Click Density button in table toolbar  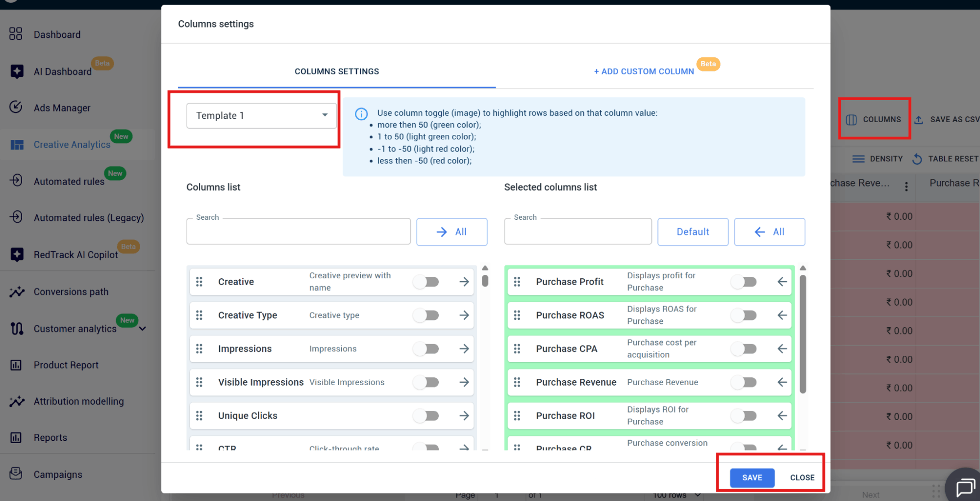[x=878, y=158]
